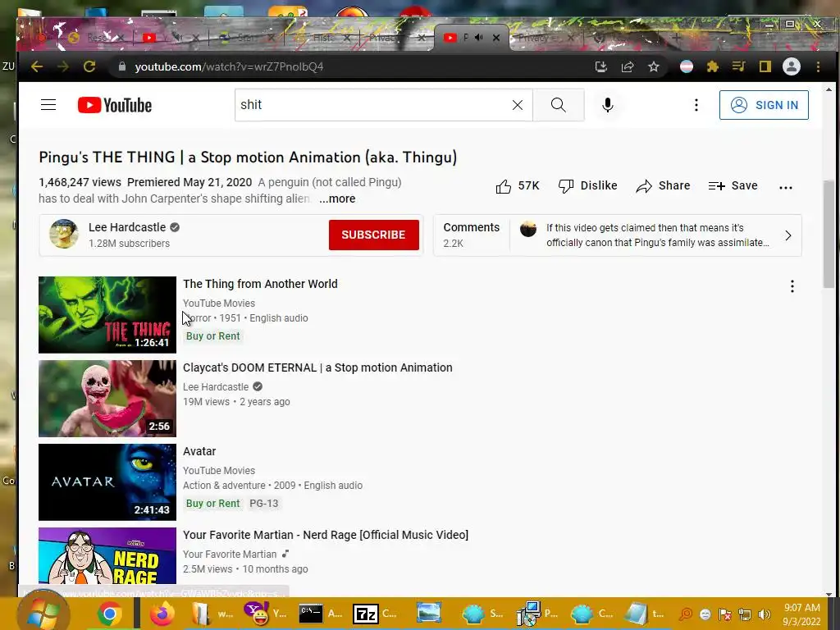The height and width of the screenshot is (630, 840).
Task: Subscribe to Lee Hardcastle
Action: 374,235
